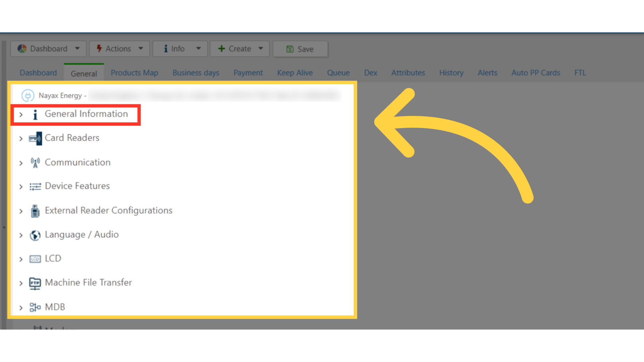644x362 pixels.
Task: Select the Products Map tab
Action: click(x=135, y=72)
